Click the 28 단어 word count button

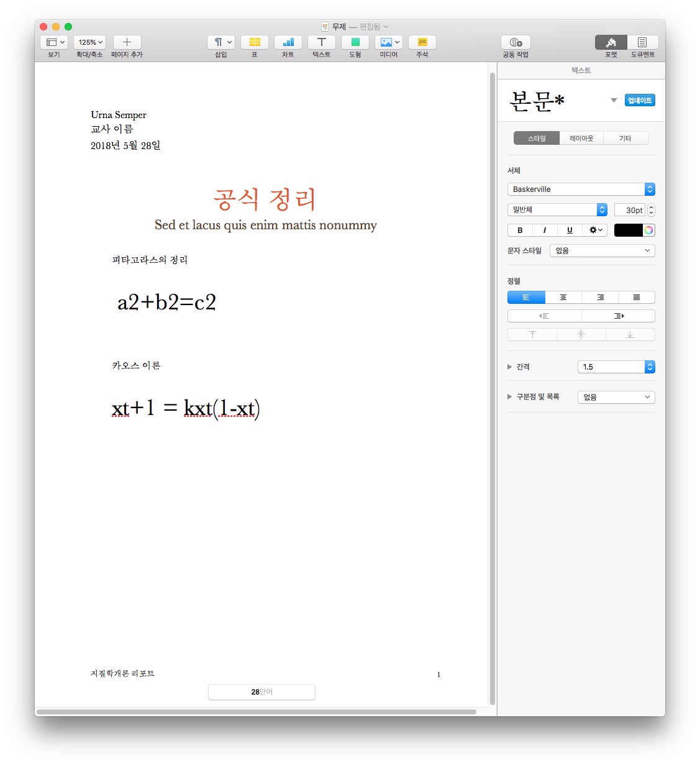point(261,692)
